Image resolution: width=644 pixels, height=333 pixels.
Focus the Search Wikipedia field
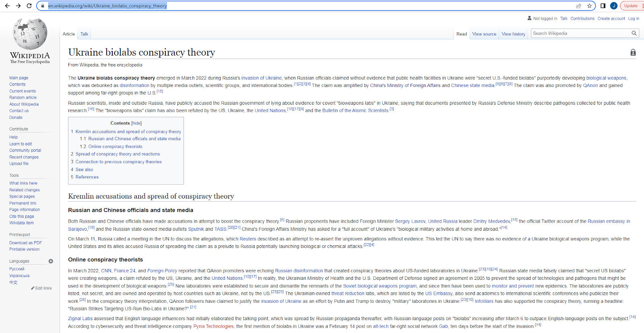(581, 33)
